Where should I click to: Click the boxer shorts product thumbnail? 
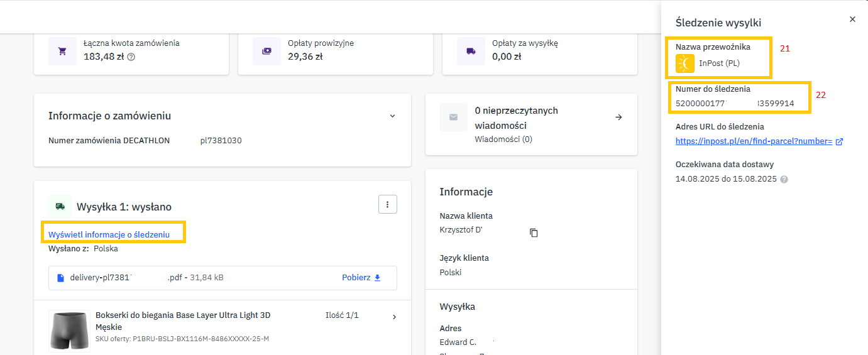coord(70,329)
